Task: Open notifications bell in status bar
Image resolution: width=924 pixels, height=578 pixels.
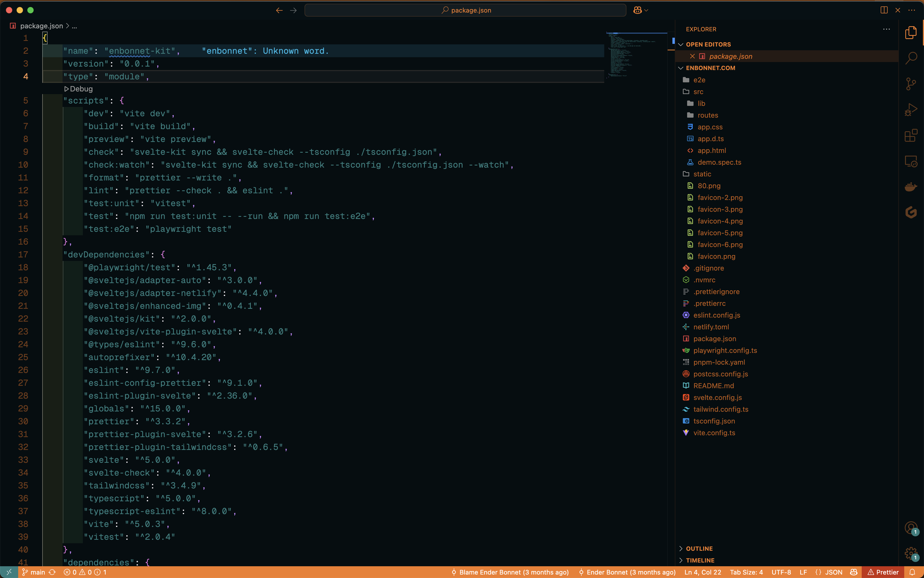Action: (x=912, y=572)
